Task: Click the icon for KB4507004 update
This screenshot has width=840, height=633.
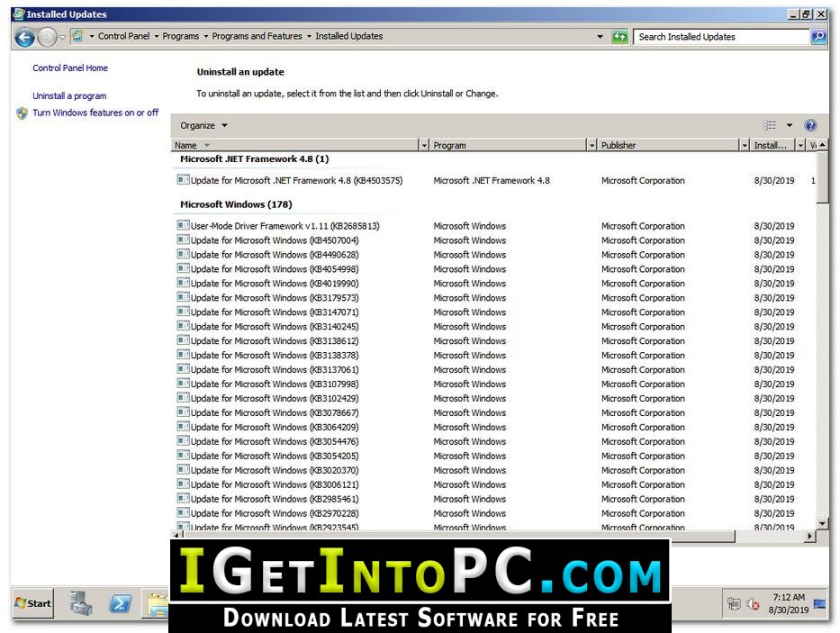Action: pos(183,240)
